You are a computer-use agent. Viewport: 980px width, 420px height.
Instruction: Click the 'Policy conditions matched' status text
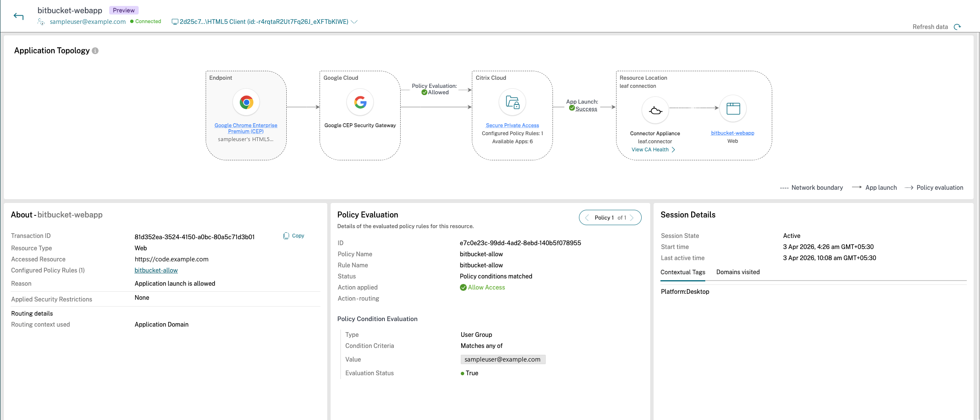pyautogui.click(x=496, y=276)
